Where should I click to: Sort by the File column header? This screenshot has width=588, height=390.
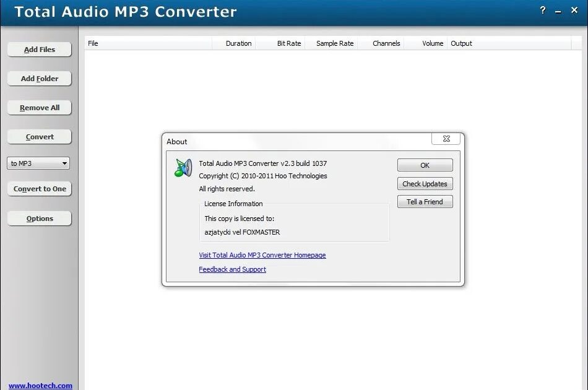coord(149,43)
